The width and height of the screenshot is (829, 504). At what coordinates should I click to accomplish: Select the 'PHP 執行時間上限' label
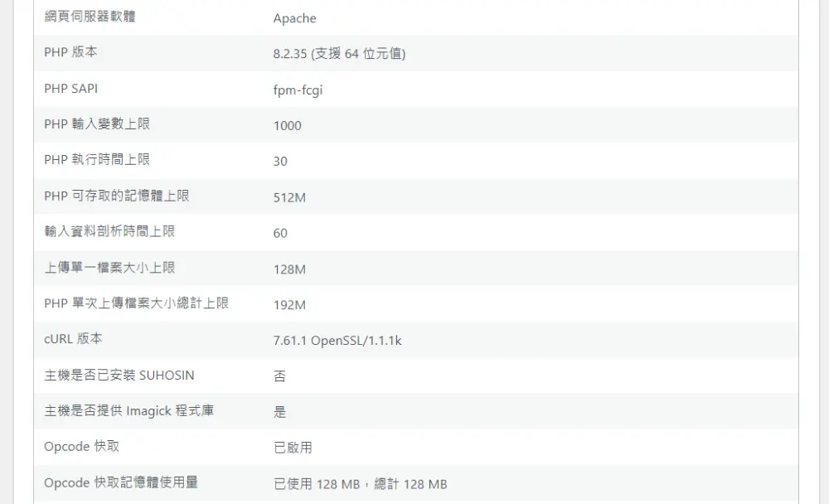(97, 159)
